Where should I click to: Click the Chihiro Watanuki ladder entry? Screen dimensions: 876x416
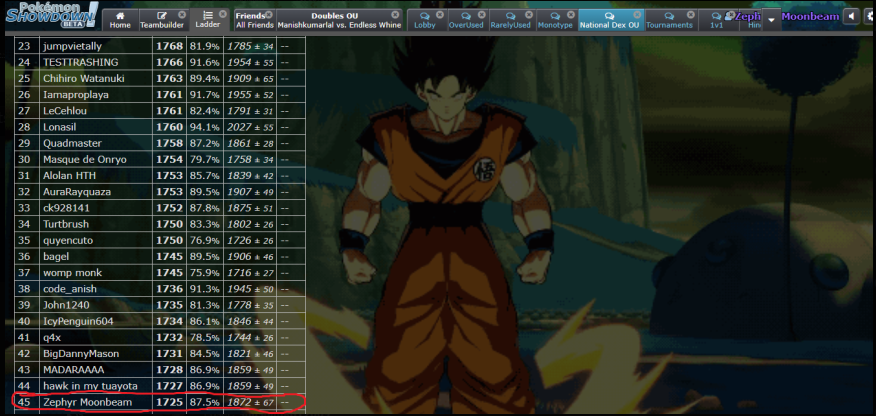(84, 78)
